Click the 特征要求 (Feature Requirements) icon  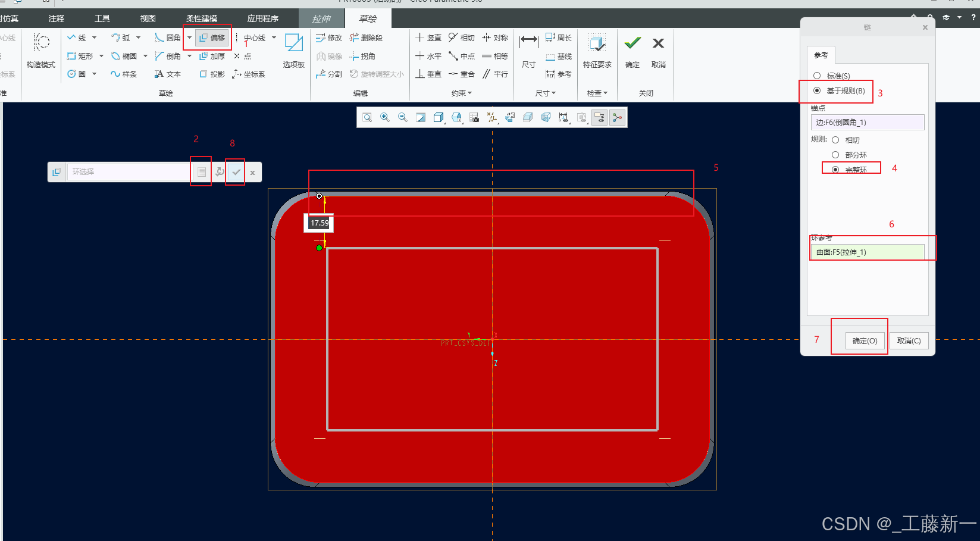pyautogui.click(x=597, y=51)
